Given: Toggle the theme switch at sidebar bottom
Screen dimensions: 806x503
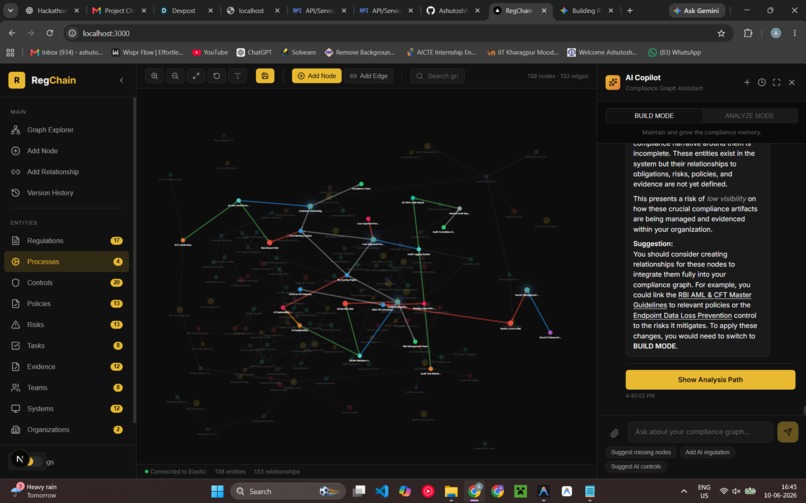Looking at the screenshot, I should [x=33, y=461].
